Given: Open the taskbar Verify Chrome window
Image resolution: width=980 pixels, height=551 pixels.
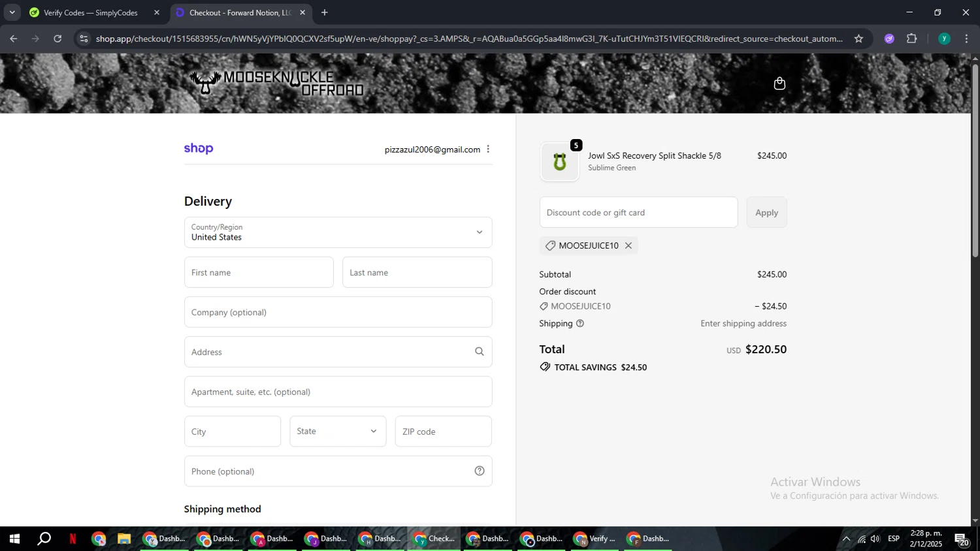Looking at the screenshot, I should pyautogui.click(x=595, y=539).
